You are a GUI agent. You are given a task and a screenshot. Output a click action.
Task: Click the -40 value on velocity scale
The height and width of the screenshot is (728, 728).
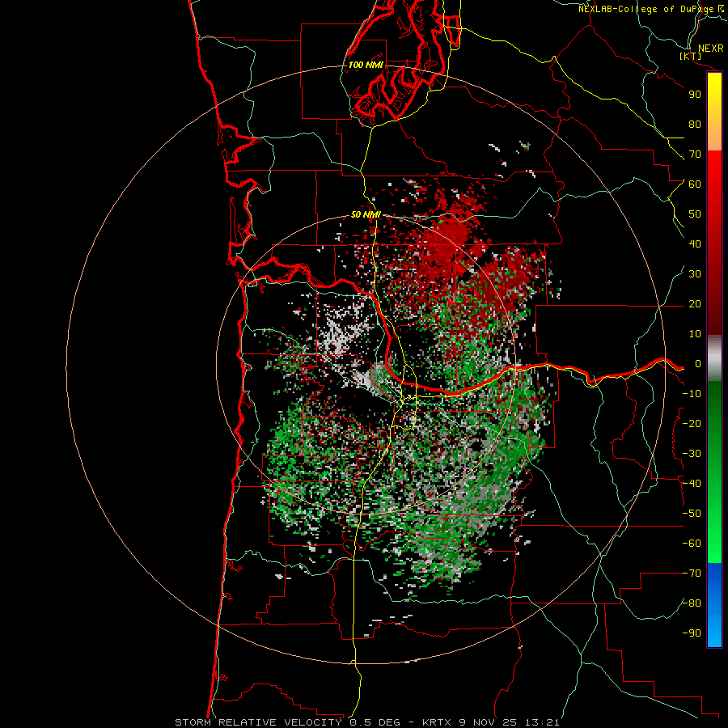[x=692, y=484]
